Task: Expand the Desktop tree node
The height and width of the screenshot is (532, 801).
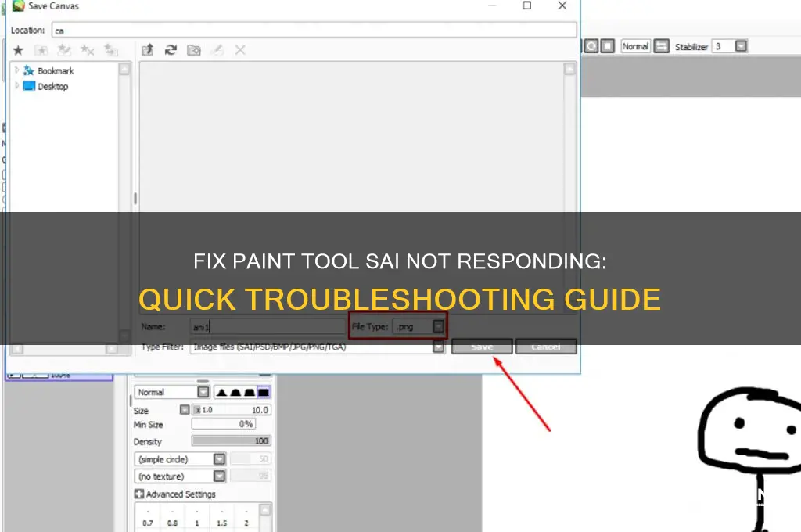Action: coord(17,85)
